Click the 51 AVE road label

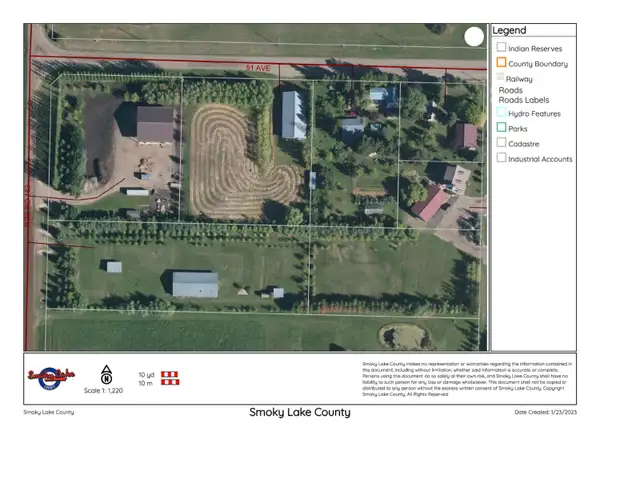(258, 68)
